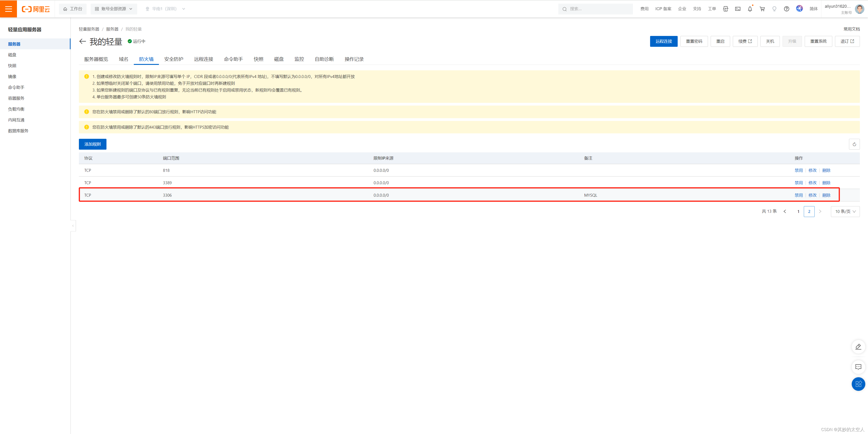Open the help question-mark icon
The height and width of the screenshot is (434, 868).
786,9
